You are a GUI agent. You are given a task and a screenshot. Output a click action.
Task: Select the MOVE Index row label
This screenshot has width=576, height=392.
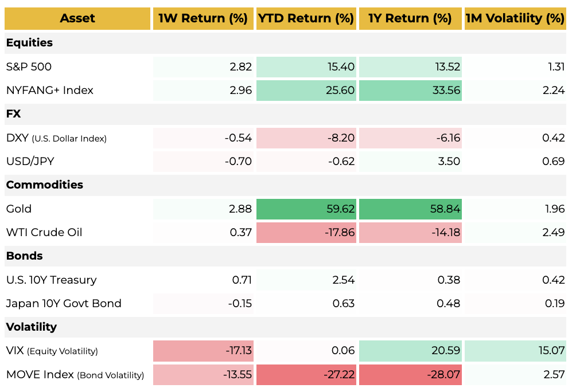[75, 375]
